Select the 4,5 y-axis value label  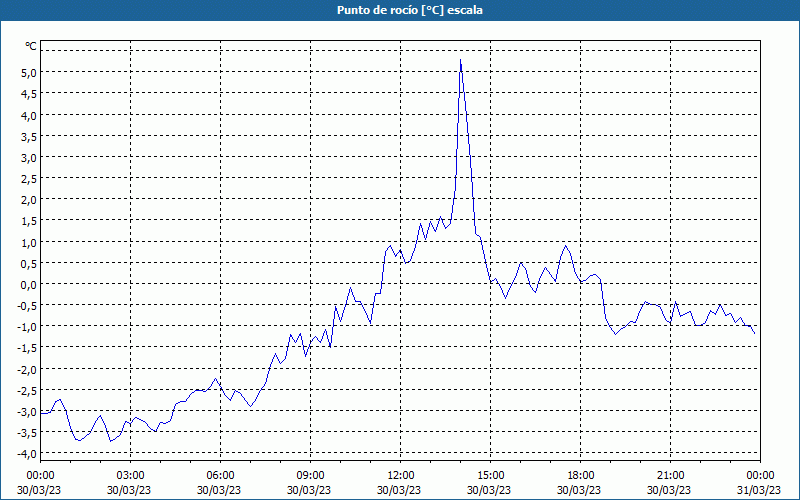pyautogui.click(x=29, y=94)
